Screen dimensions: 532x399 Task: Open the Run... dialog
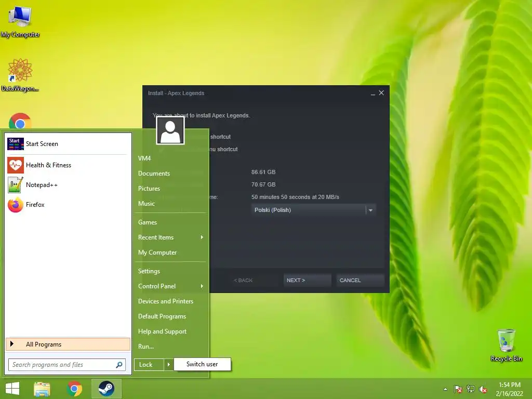(146, 347)
